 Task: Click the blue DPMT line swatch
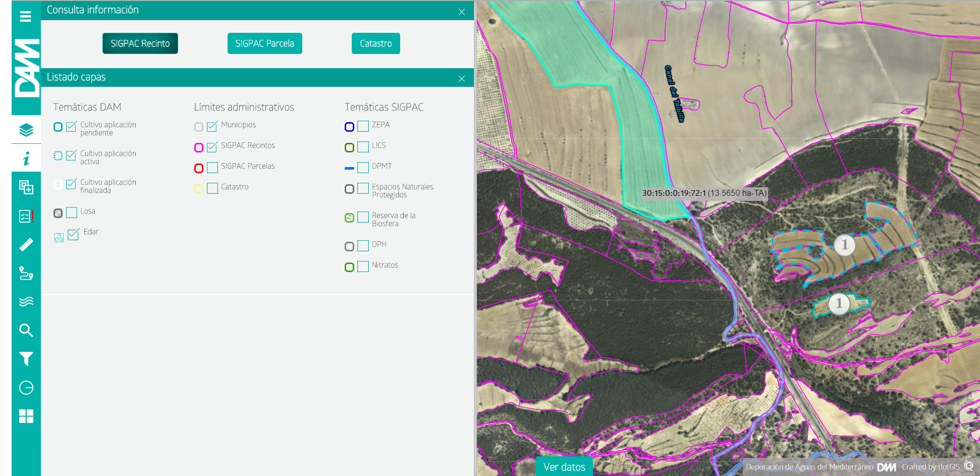coord(349,168)
